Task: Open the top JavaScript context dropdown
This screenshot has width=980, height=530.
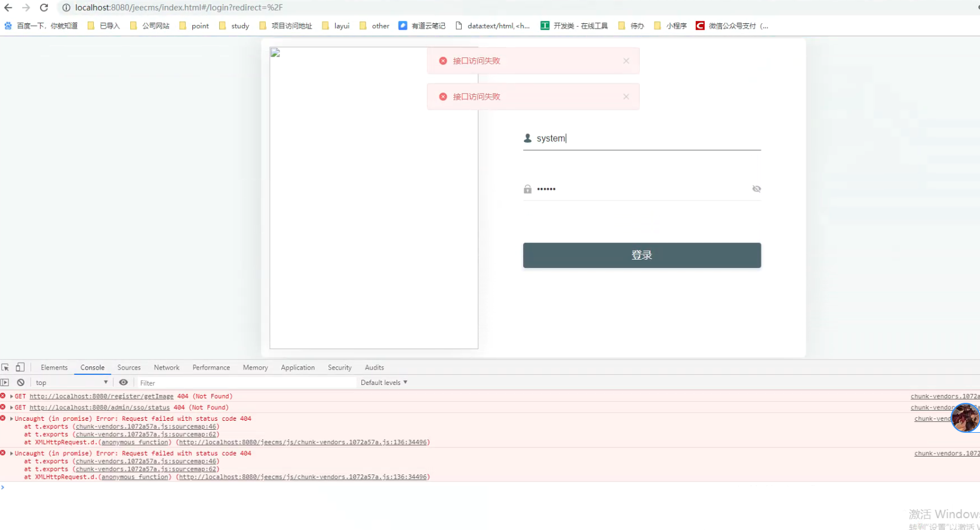Action: (x=72, y=383)
